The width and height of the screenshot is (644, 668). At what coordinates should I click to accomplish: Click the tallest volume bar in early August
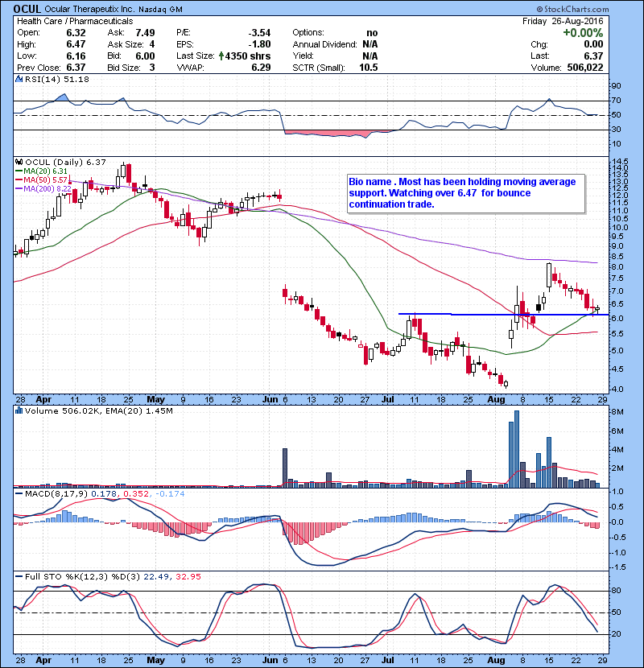(517, 449)
